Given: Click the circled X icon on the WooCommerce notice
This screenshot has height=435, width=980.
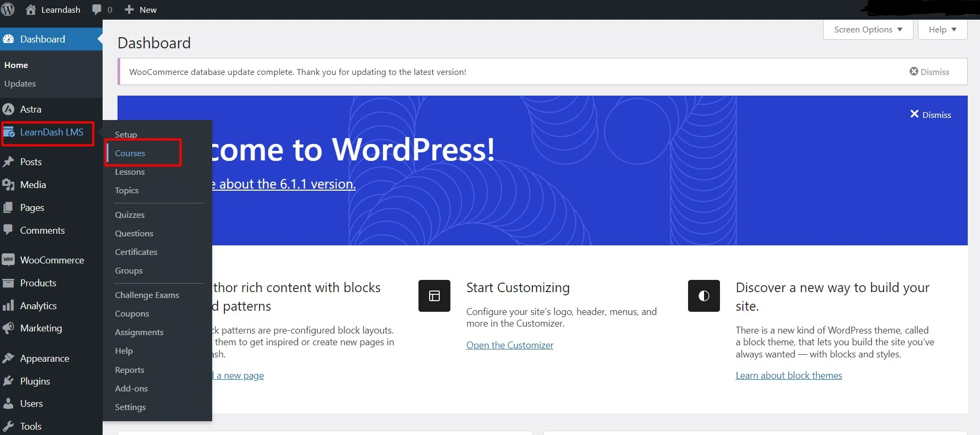Looking at the screenshot, I should [914, 71].
